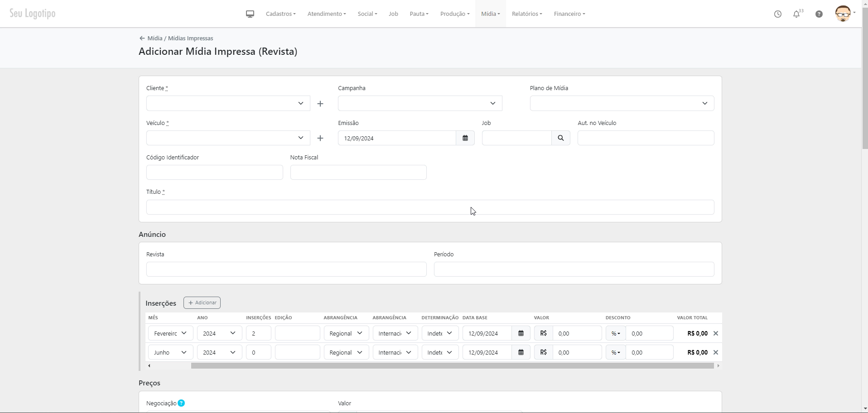The height and width of the screenshot is (413, 868).
Task: Click the help question mark icon
Action: 819,14
